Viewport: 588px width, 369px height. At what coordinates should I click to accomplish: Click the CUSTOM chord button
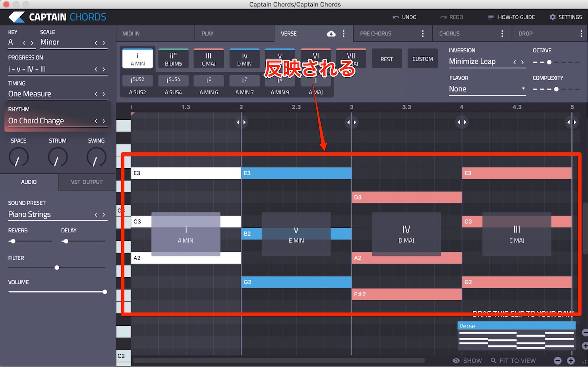click(x=423, y=59)
